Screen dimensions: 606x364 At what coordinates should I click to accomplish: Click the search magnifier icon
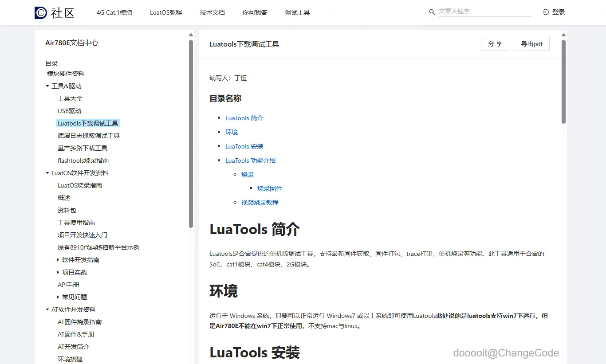click(x=432, y=12)
